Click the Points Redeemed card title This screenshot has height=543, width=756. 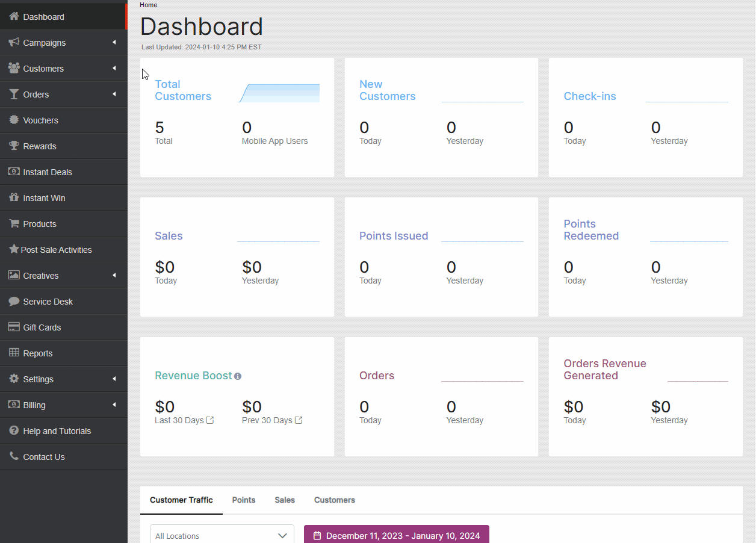[591, 230]
